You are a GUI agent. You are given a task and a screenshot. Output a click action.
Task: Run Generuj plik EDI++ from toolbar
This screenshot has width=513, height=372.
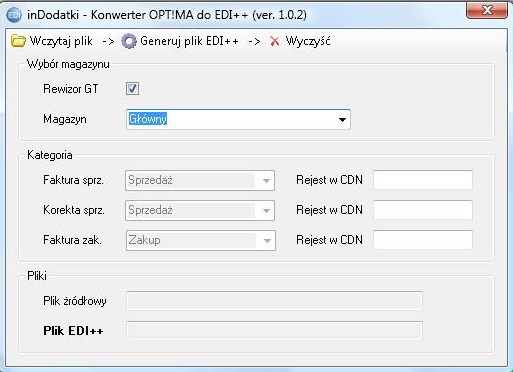coord(180,41)
